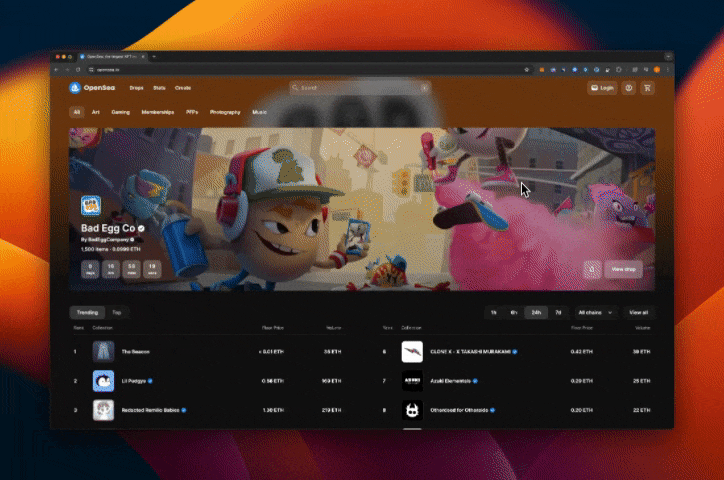The image size is (724, 480).
Task: Click the magnifier icon in the search bar
Action: pyautogui.click(x=295, y=88)
